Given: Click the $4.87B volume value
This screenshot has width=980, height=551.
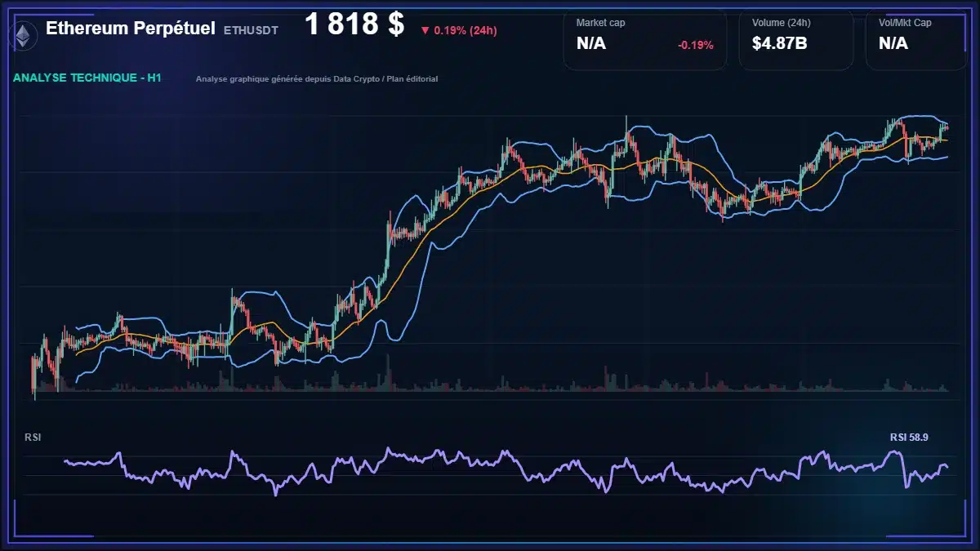Looking at the screenshot, I should (x=780, y=44).
